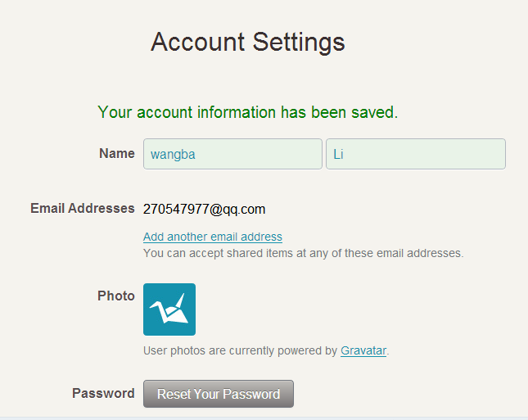Click the User photos are currently powered text
This screenshot has height=420, width=528.
[241, 350]
